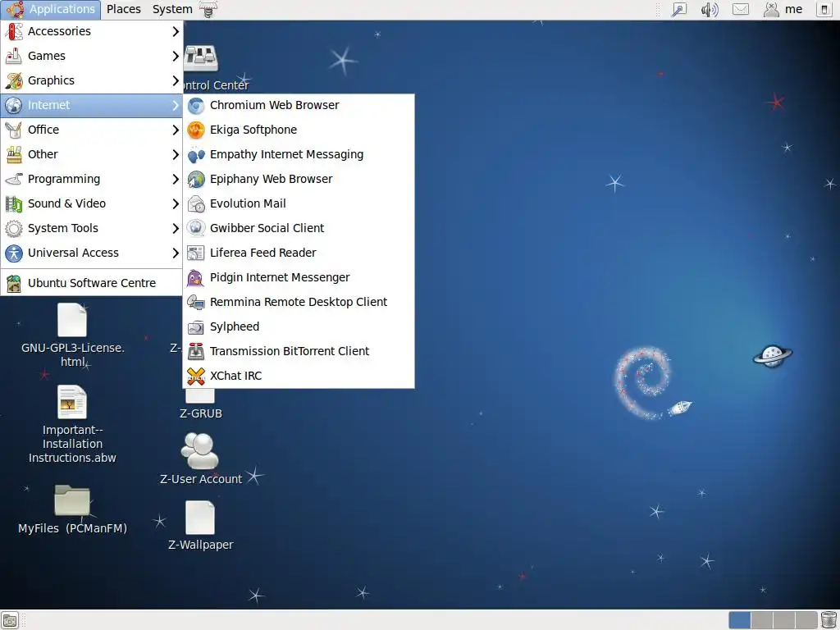This screenshot has width=840, height=630.
Task: Expand Programming submenu arrow
Action: click(176, 180)
